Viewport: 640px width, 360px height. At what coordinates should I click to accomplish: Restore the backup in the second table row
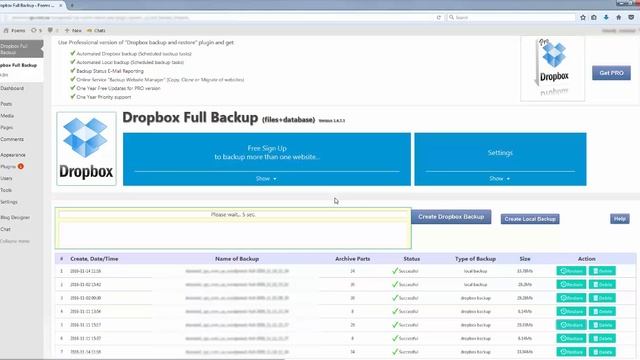571,284
